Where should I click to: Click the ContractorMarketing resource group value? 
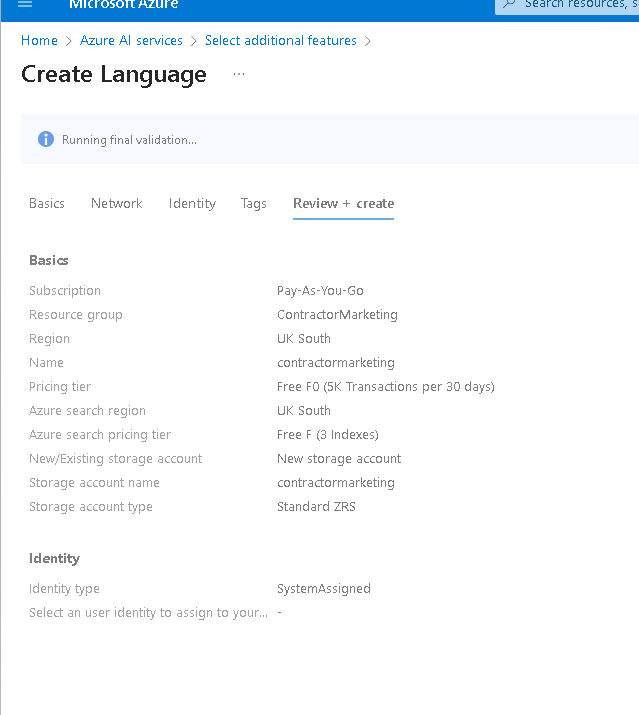click(x=337, y=315)
